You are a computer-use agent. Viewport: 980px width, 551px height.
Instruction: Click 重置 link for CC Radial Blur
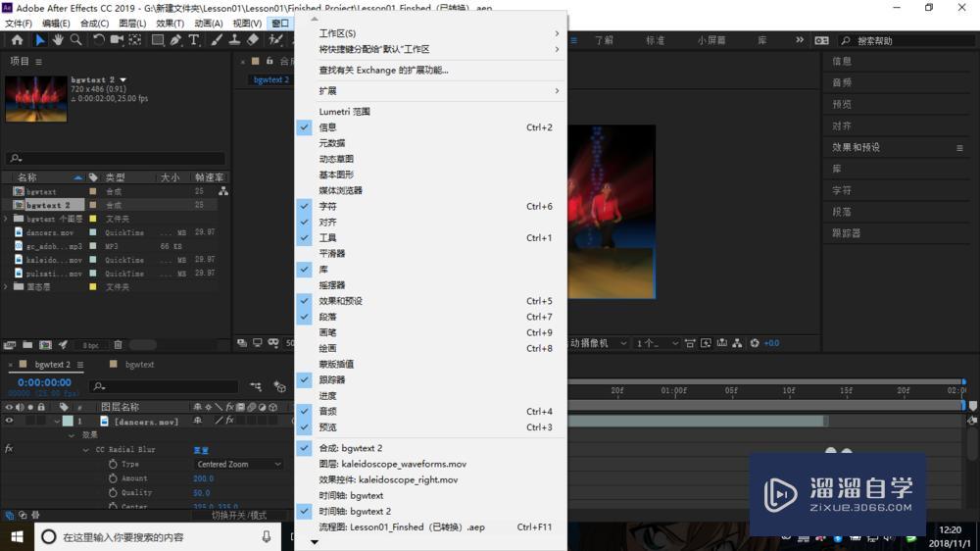click(x=201, y=450)
